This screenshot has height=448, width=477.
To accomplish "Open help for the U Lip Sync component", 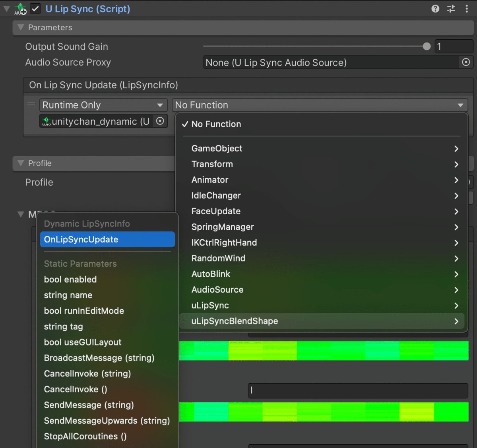I will pyautogui.click(x=435, y=9).
